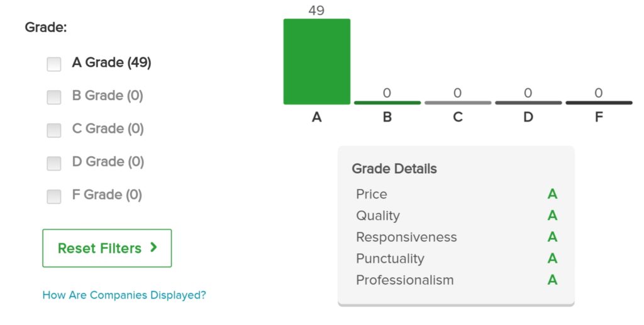This screenshot has height=325, width=644.
Task: Click the Professionalism grade A letter
Action: (x=552, y=280)
